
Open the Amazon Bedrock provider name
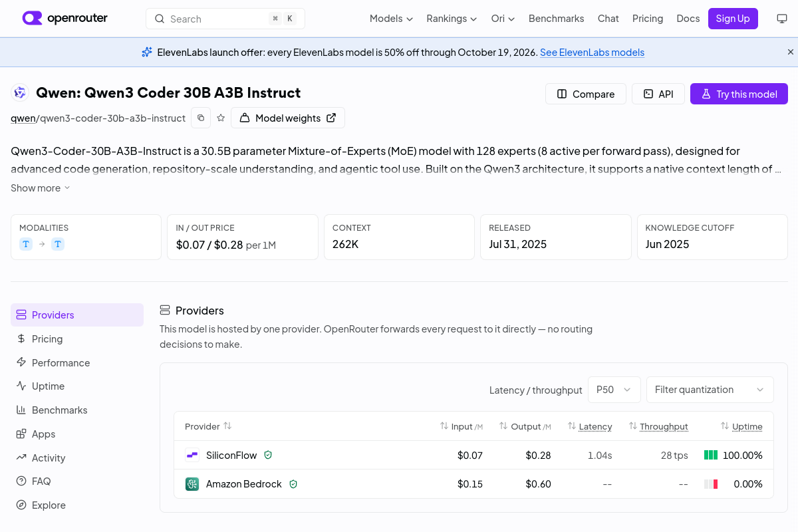point(244,484)
